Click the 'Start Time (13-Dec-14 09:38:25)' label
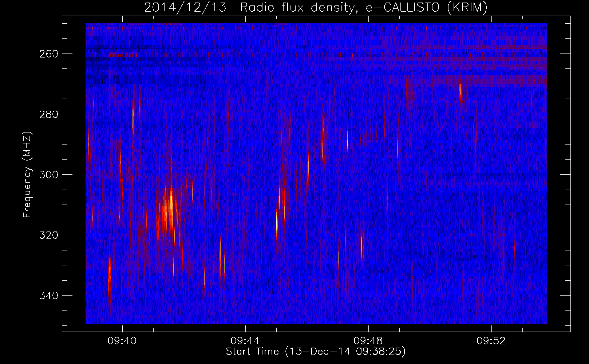Image resolution: width=589 pixels, height=364 pixels. pyautogui.click(x=316, y=352)
